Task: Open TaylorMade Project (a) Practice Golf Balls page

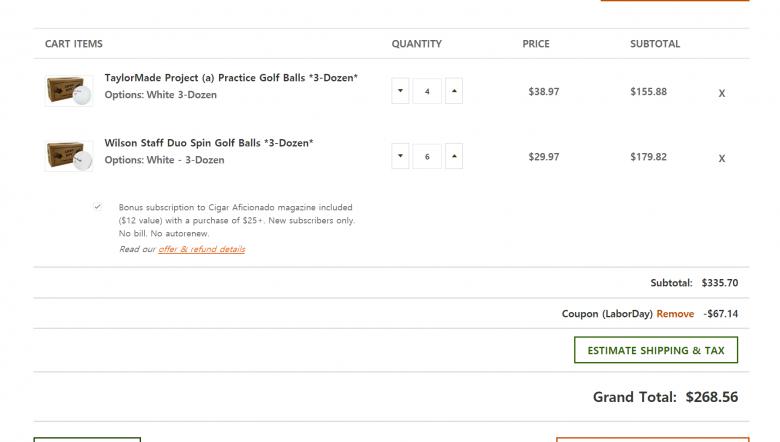Action: point(231,77)
